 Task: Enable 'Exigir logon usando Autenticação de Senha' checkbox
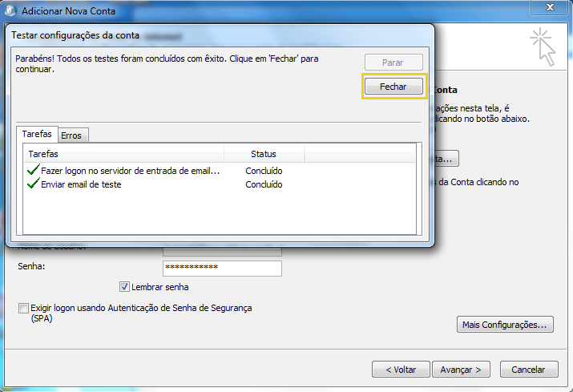23,308
